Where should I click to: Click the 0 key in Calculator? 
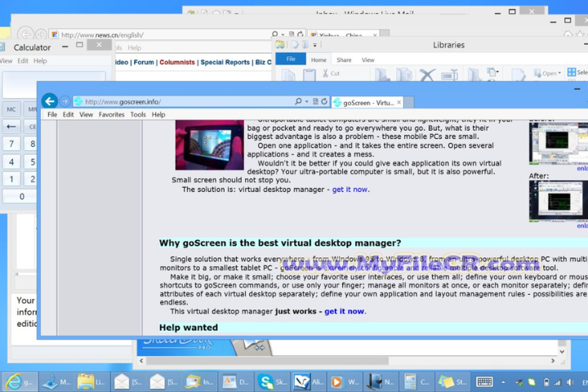tap(20, 196)
